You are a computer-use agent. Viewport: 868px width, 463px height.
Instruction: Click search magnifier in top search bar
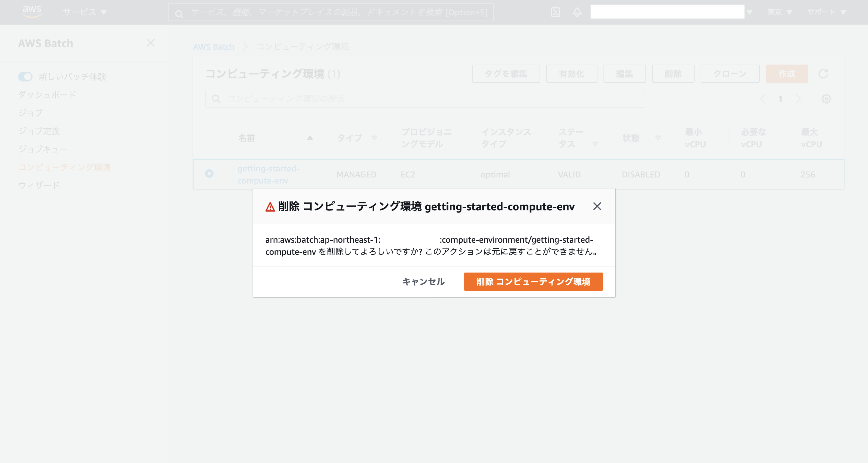point(179,14)
